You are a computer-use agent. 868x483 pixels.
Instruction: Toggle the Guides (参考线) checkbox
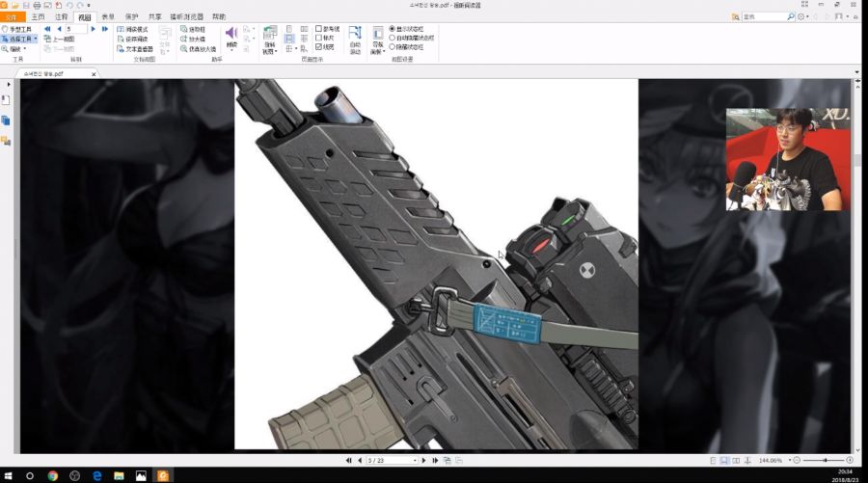318,29
